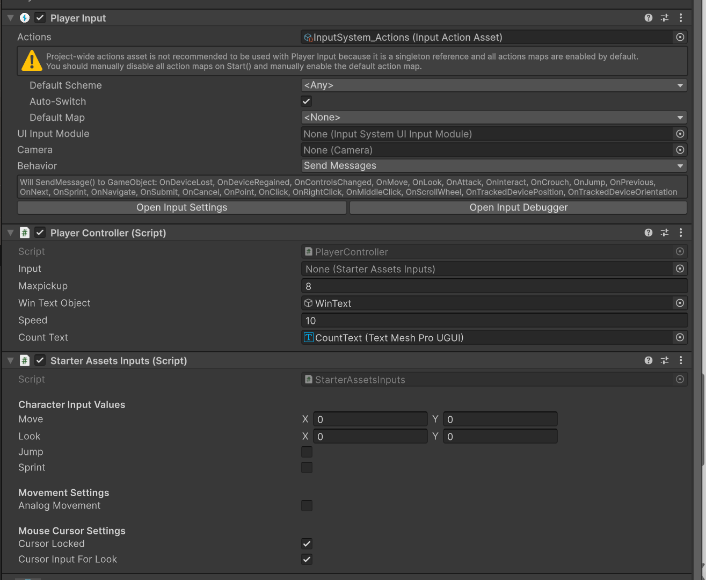706x580 pixels.
Task: Uncheck the Cursor Locked checkbox
Action: pos(307,544)
